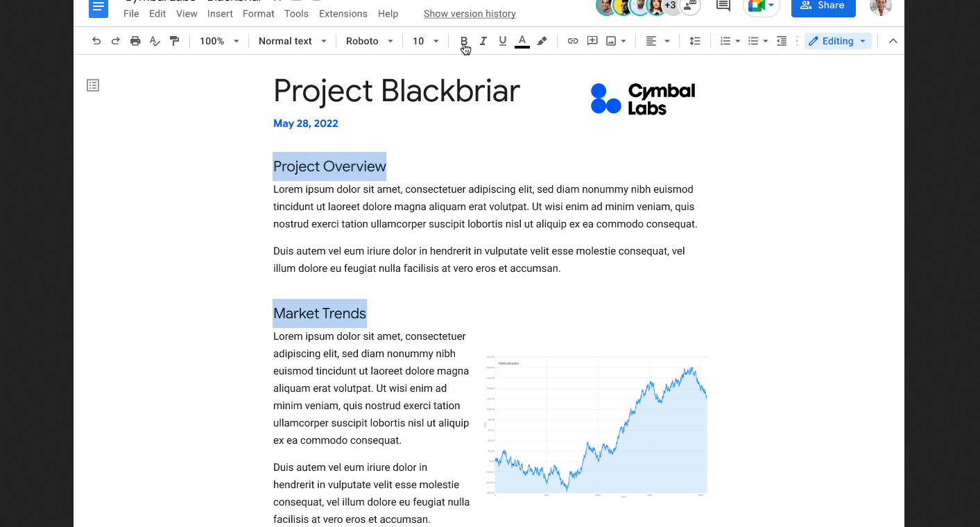Select the Cymbal Labs logo image
This screenshot has width=980, height=527.
[x=643, y=99]
